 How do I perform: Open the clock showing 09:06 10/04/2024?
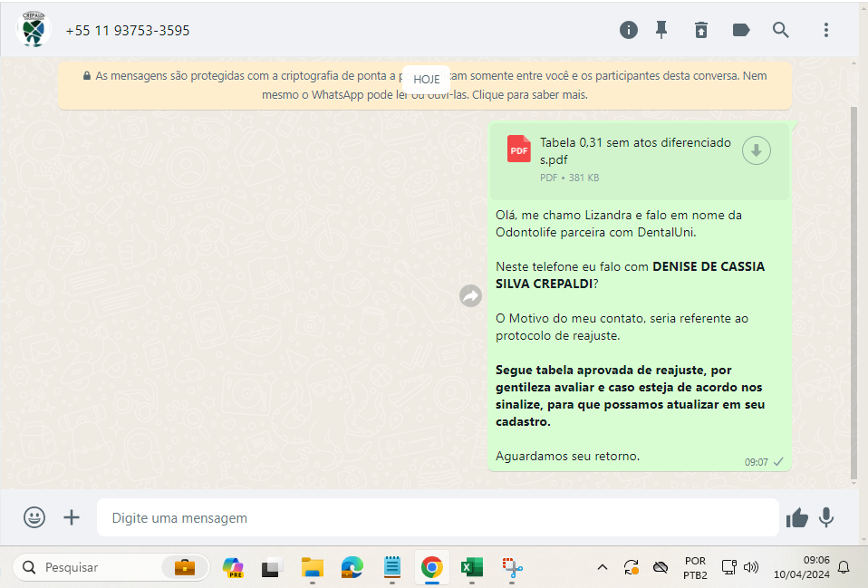[x=802, y=567]
